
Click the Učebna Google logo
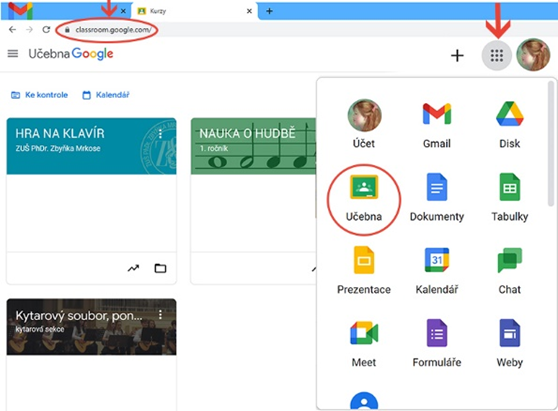(x=71, y=54)
